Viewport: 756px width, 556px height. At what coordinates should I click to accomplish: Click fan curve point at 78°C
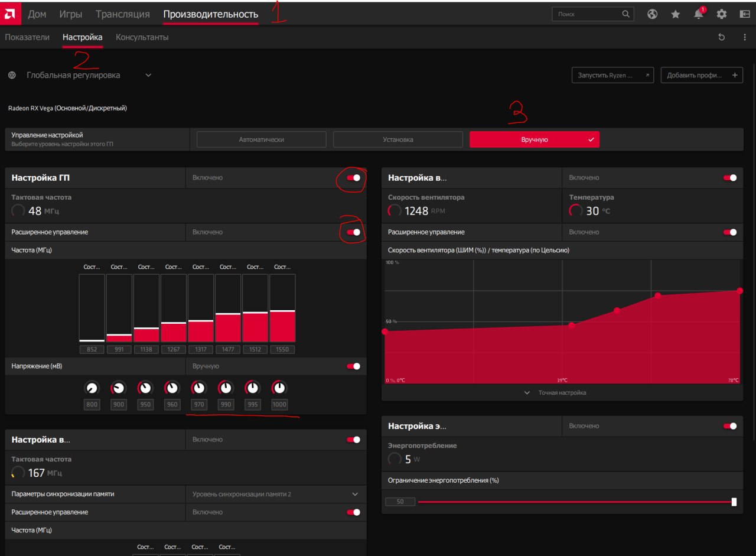pyautogui.click(x=739, y=290)
